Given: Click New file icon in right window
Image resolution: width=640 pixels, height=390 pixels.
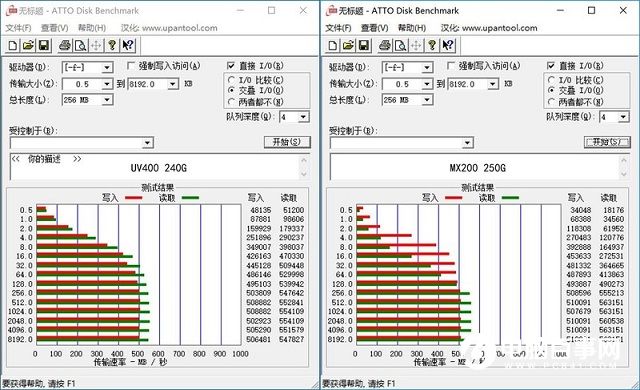Looking at the screenshot, I should point(333,45).
